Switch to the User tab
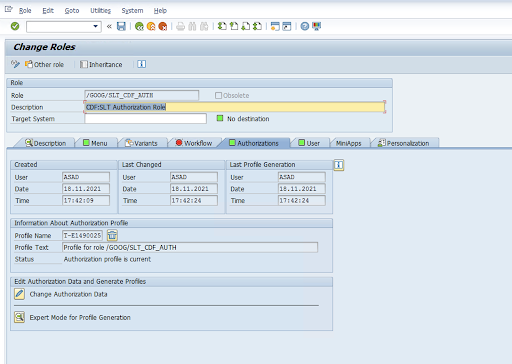Screen dimensions: 512x364 309,143
